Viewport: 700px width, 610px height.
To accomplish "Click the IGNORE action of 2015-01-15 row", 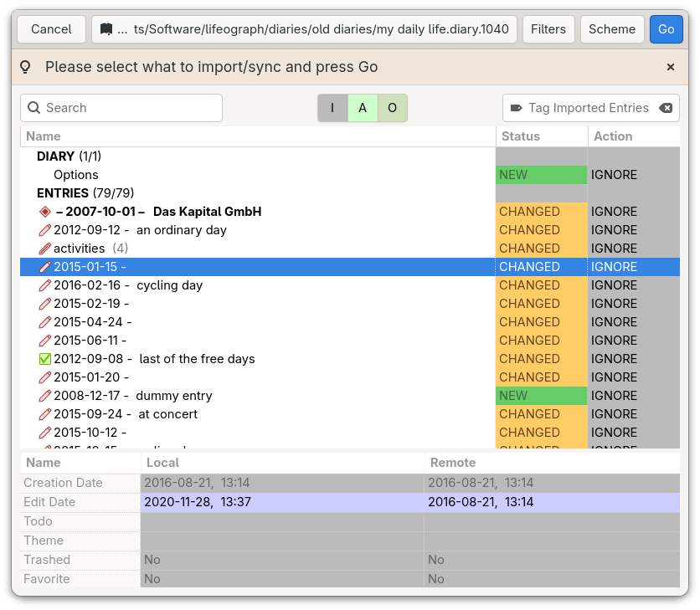I will pos(634,267).
